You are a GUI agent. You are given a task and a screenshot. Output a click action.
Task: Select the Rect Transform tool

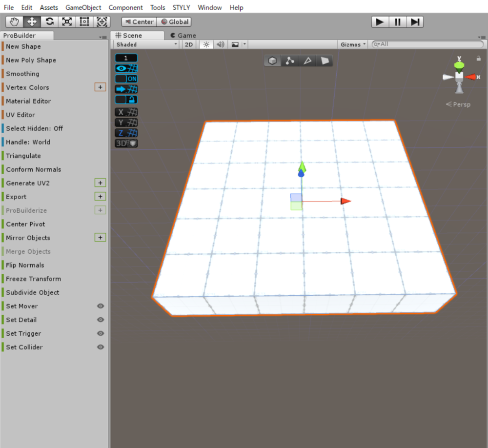[83, 21]
